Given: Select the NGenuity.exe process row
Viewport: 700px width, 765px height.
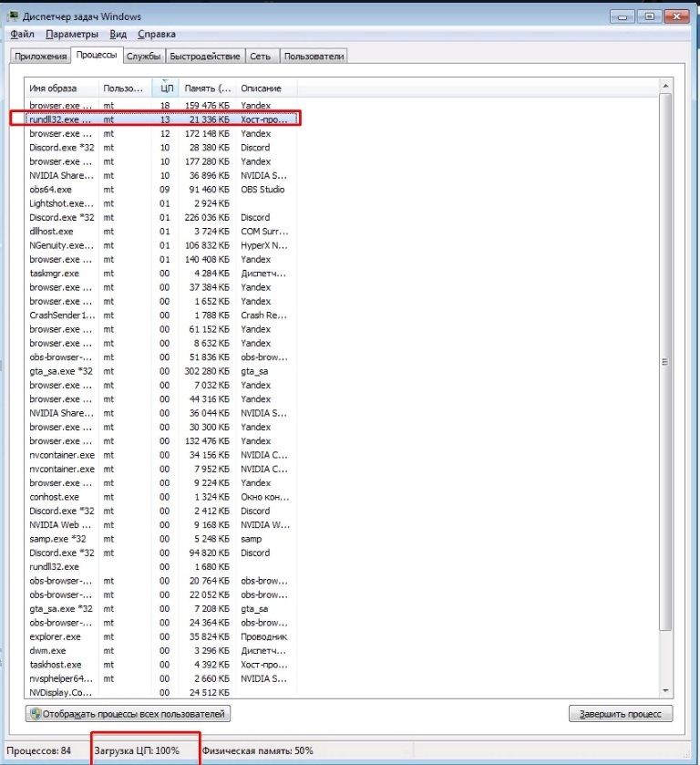Looking at the screenshot, I should (x=161, y=245).
